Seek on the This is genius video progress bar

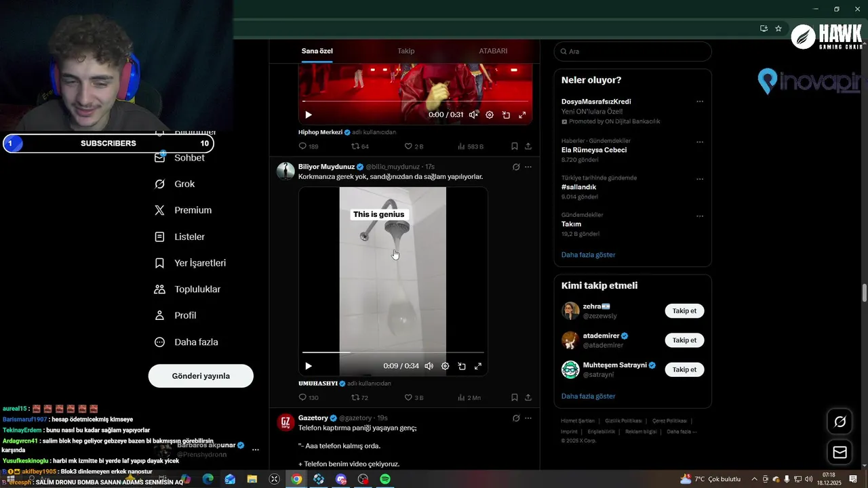tap(393, 352)
